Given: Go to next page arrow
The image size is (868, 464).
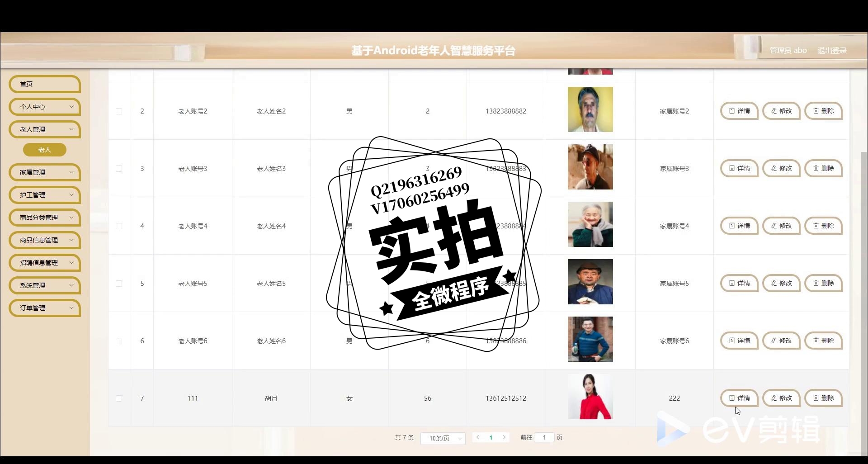Looking at the screenshot, I should 504,437.
